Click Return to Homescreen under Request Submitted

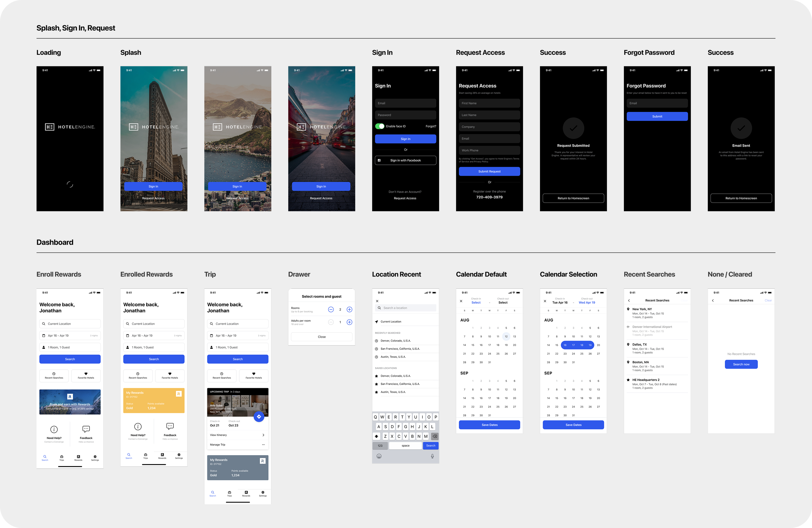click(573, 198)
